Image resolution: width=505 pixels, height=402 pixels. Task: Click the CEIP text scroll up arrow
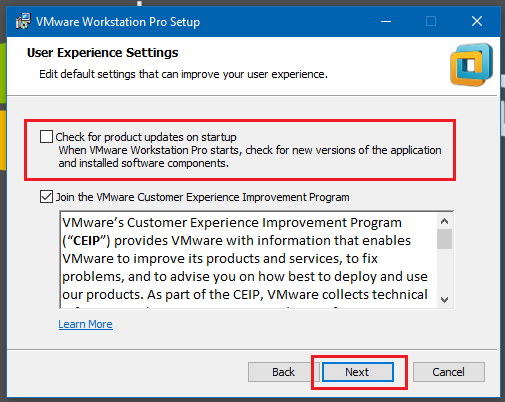(x=444, y=221)
